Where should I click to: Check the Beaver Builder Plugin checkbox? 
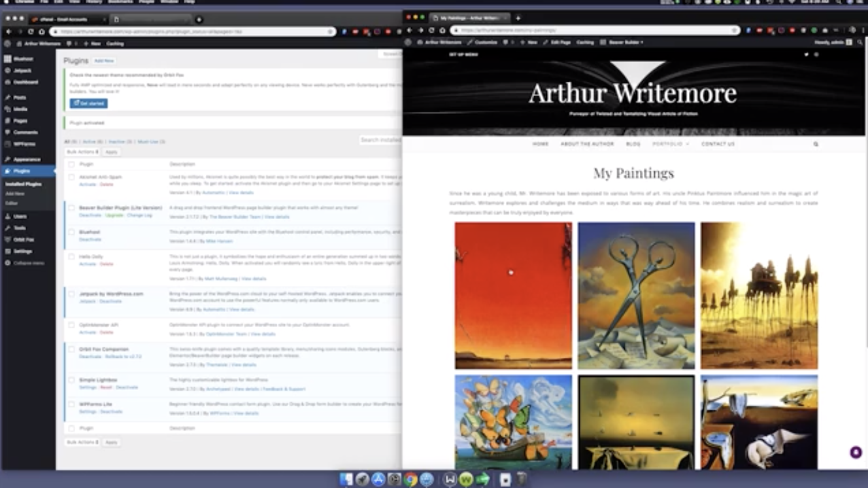72,207
